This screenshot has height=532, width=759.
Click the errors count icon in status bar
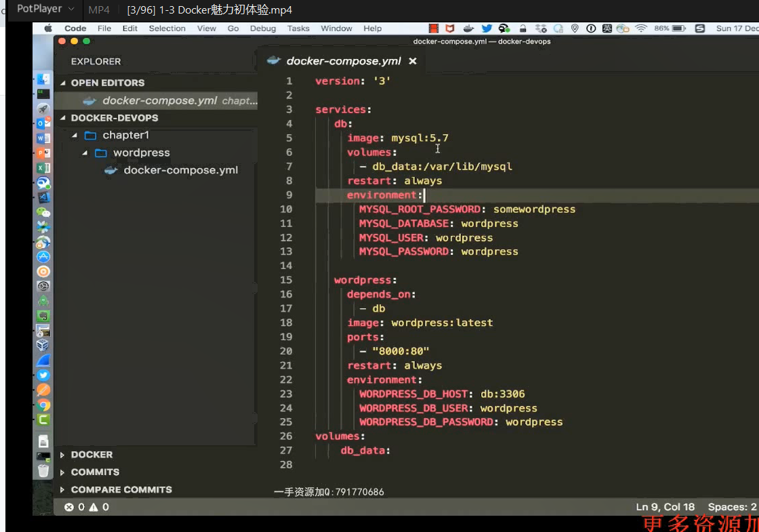69,507
